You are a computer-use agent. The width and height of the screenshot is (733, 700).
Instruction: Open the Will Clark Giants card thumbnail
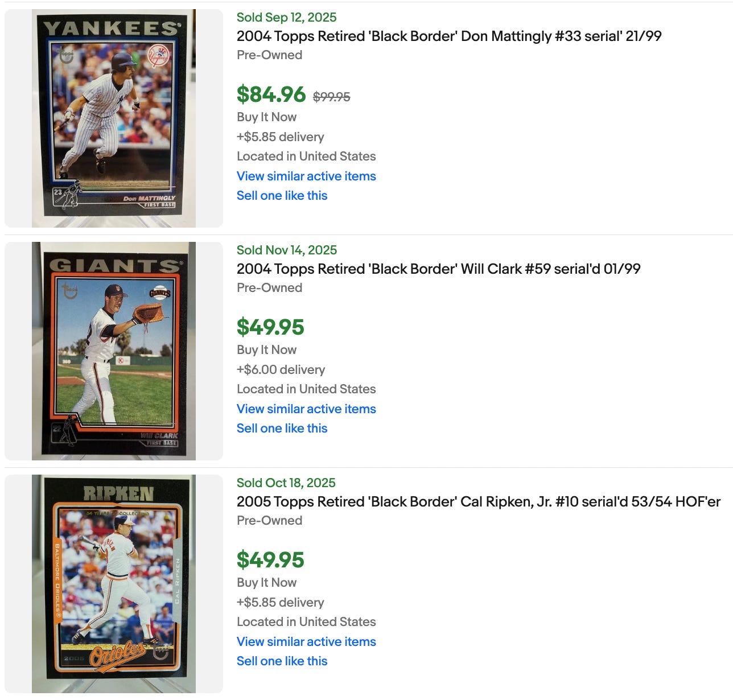[114, 351]
